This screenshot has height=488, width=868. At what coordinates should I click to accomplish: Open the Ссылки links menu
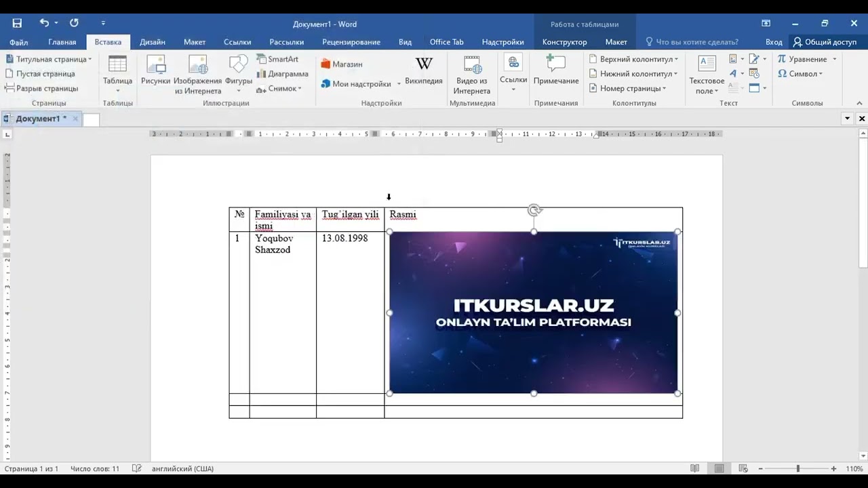tap(513, 75)
